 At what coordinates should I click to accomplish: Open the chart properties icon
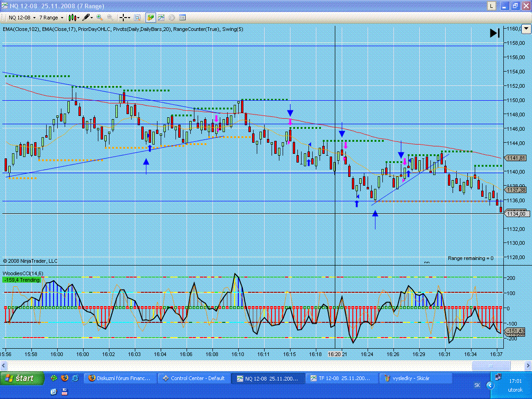point(182,18)
